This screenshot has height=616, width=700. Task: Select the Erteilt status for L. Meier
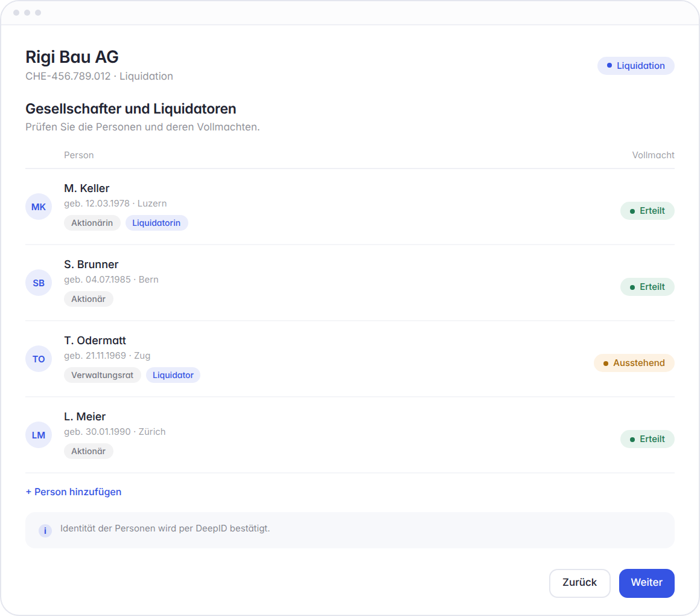[647, 439]
